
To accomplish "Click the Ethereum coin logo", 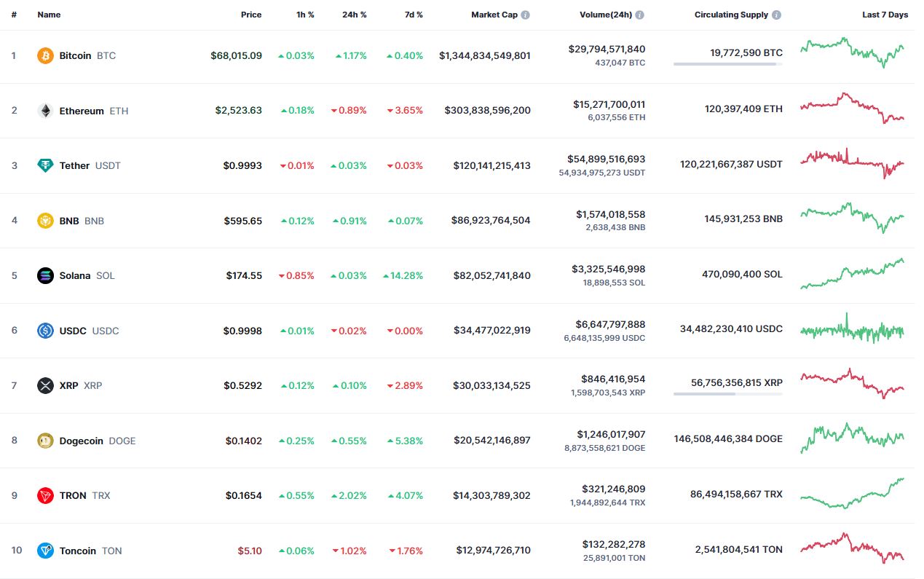I will point(45,111).
